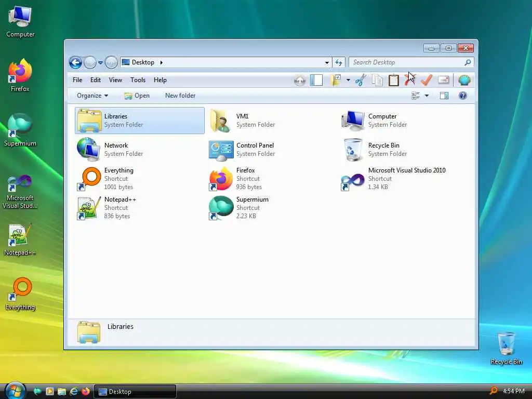Click the Firefox quick launch icon in taskbar
The image size is (532, 399).
(86, 392)
